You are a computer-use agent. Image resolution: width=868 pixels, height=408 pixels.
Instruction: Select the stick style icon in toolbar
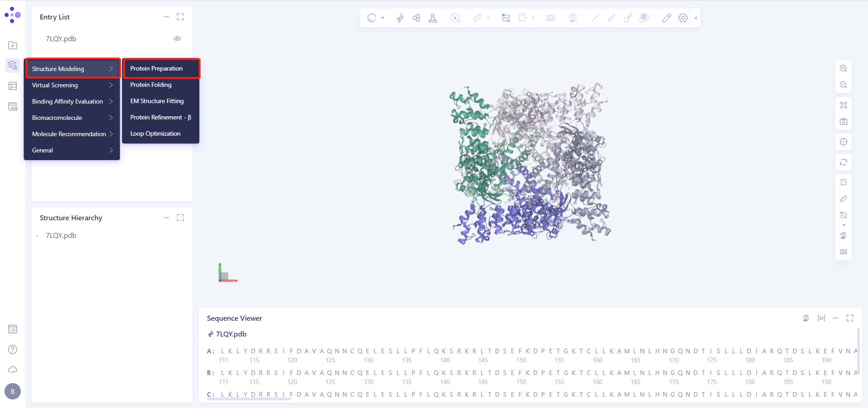tap(612, 18)
